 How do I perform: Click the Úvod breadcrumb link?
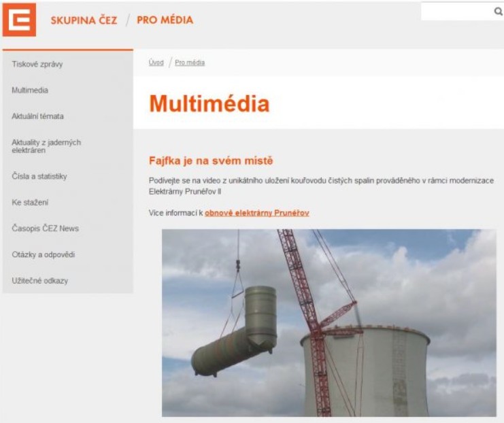(156, 63)
